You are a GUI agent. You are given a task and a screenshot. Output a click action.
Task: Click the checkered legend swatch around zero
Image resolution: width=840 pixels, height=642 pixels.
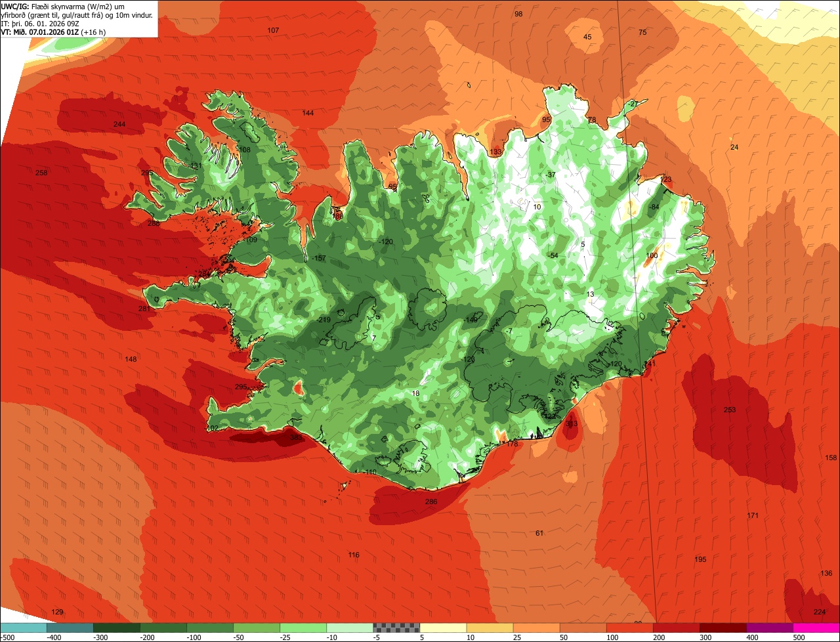click(396, 628)
